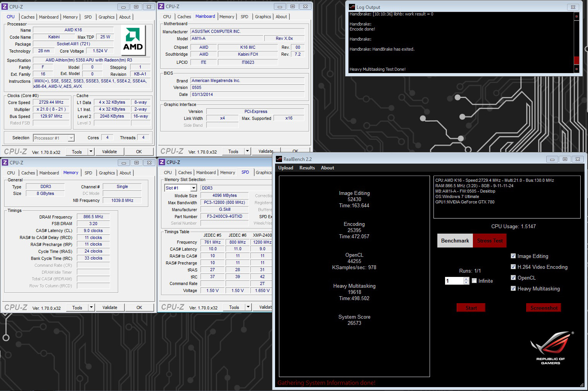Click the Screenshot button in RealBench

pos(544,308)
